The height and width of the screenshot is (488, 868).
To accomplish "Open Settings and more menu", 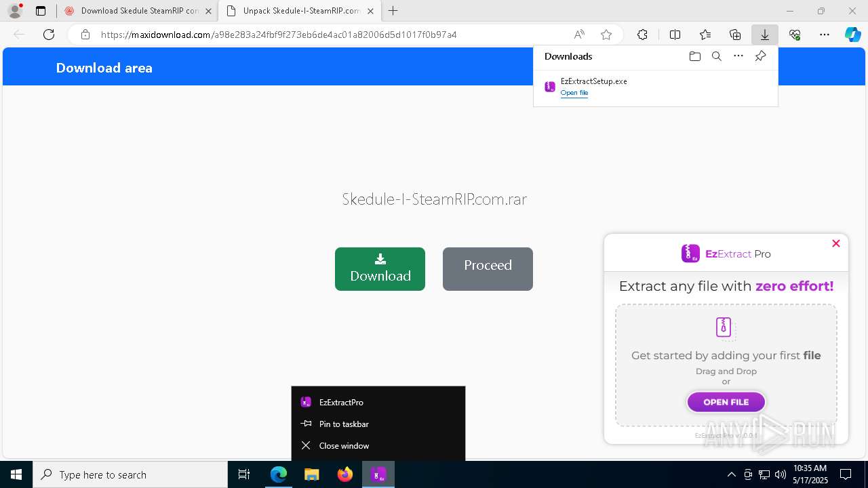I will click(825, 35).
